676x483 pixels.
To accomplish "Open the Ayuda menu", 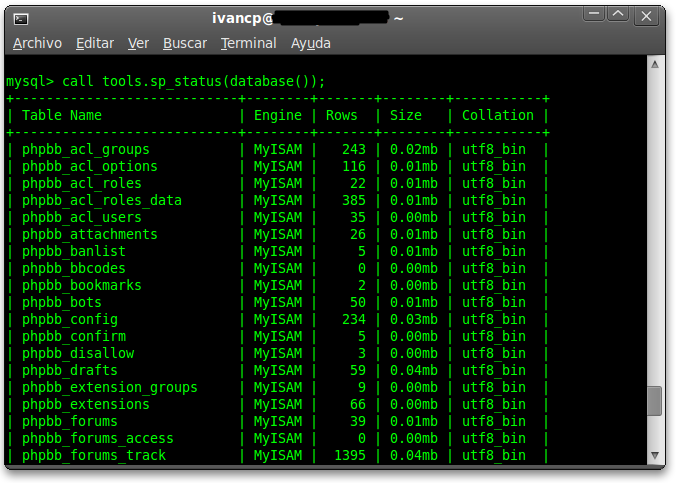I will coord(311,44).
